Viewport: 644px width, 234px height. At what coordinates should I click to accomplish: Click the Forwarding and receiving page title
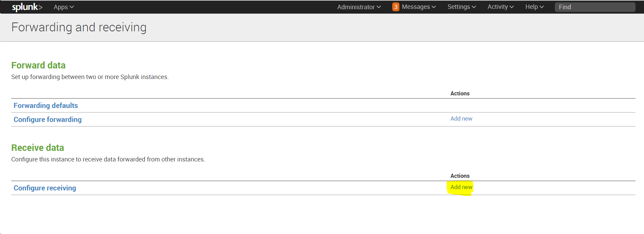[79, 27]
